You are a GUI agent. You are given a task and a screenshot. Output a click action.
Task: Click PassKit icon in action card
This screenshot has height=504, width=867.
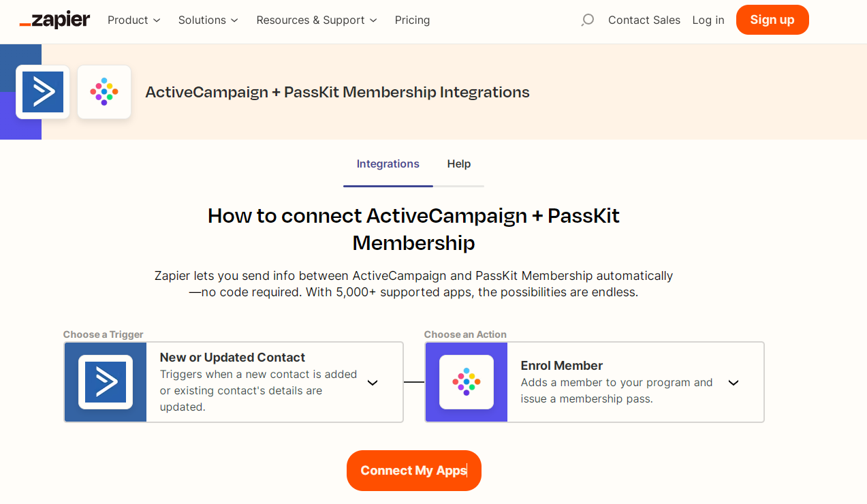tap(467, 382)
